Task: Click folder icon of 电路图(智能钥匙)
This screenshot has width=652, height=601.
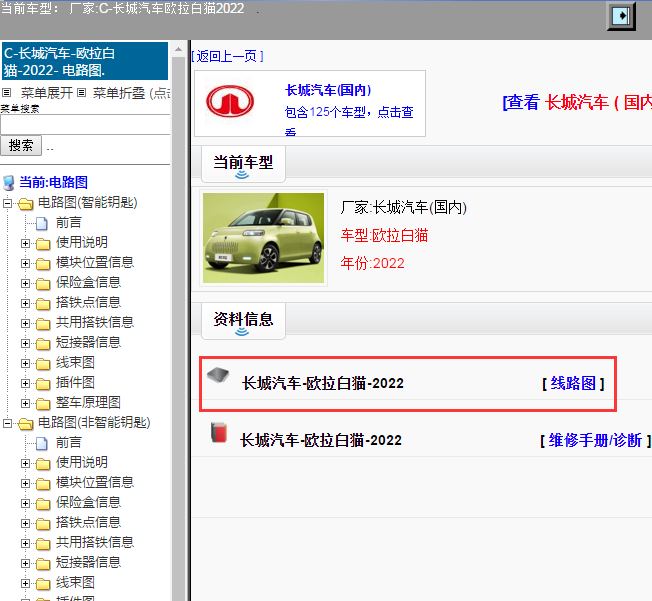Action: pyautogui.click(x=26, y=203)
